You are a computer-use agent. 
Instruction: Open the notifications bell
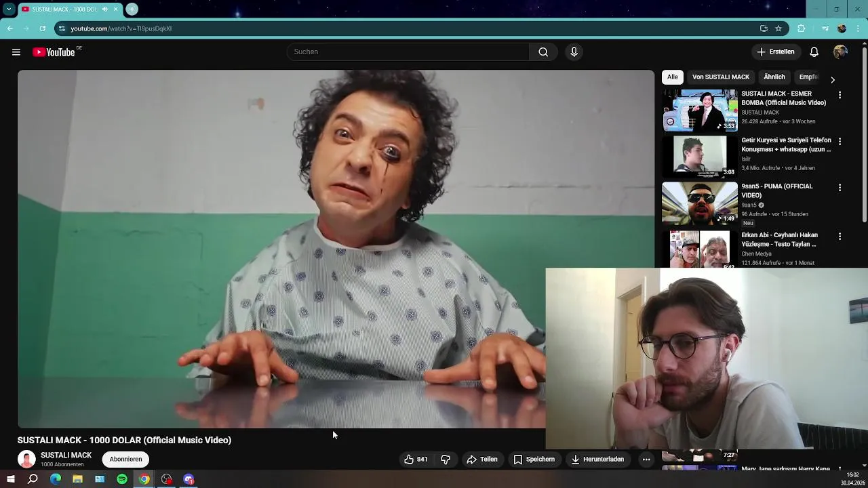814,52
